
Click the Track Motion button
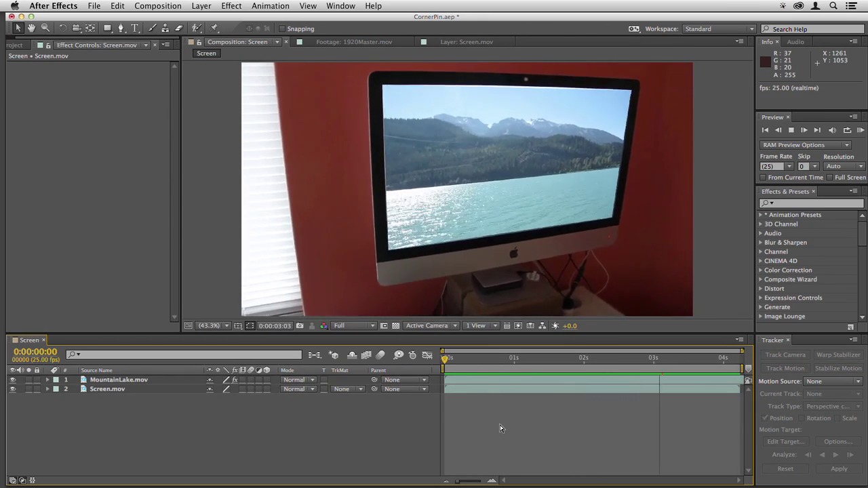point(785,369)
